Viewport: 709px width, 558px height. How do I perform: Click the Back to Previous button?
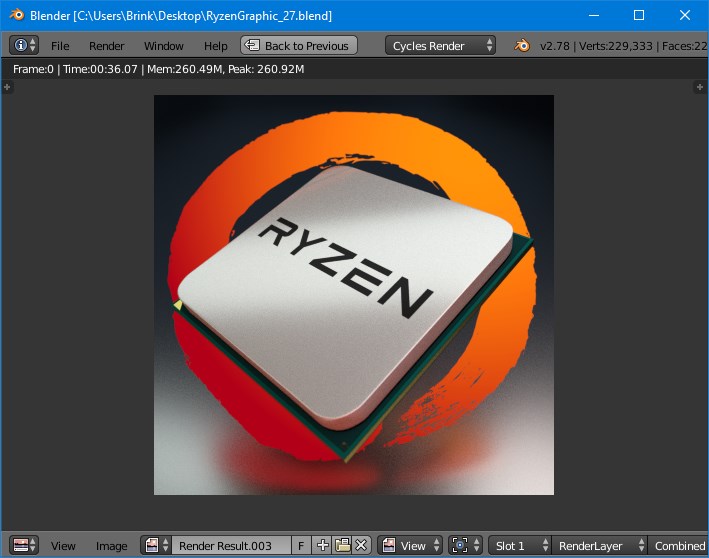point(299,45)
